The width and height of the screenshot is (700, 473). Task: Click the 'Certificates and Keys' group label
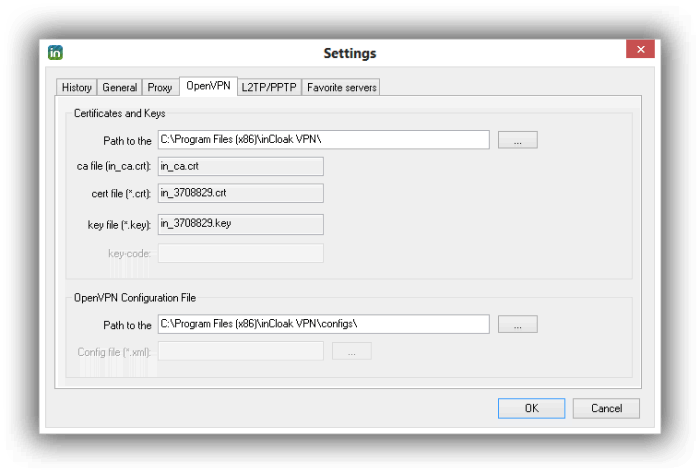tap(120, 113)
